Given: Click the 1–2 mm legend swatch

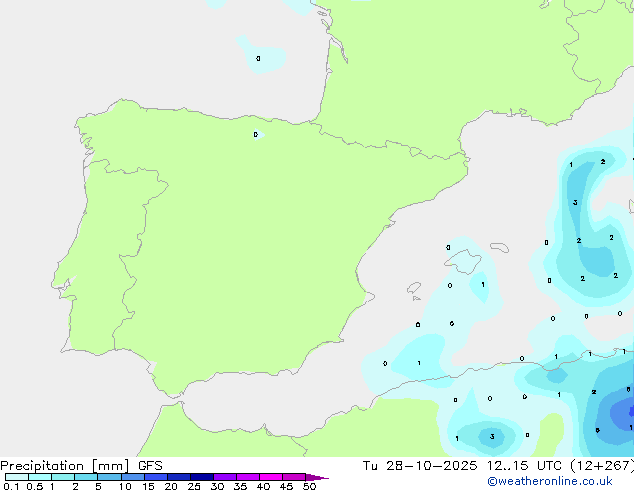Looking at the screenshot, I should 63,477.
